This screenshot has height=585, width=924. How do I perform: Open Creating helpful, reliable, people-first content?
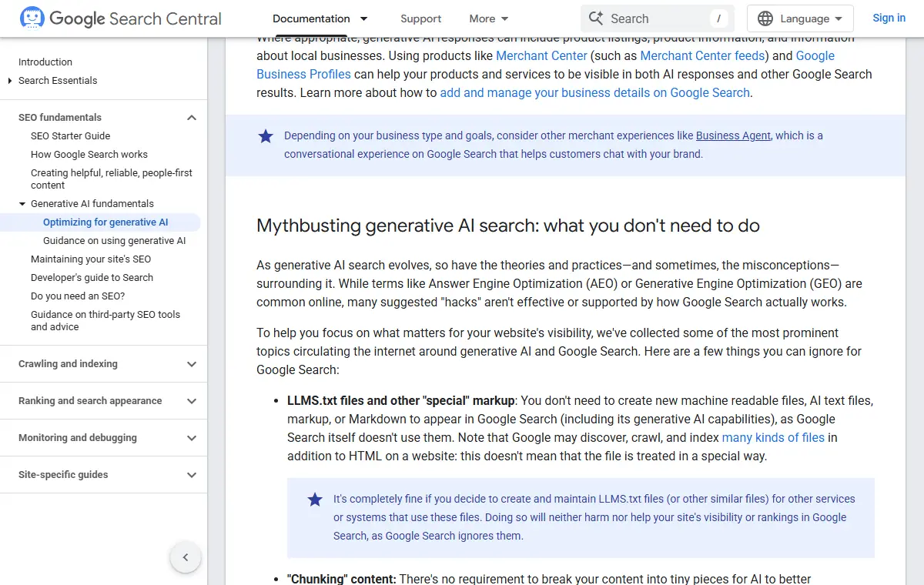tap(112, 179)
